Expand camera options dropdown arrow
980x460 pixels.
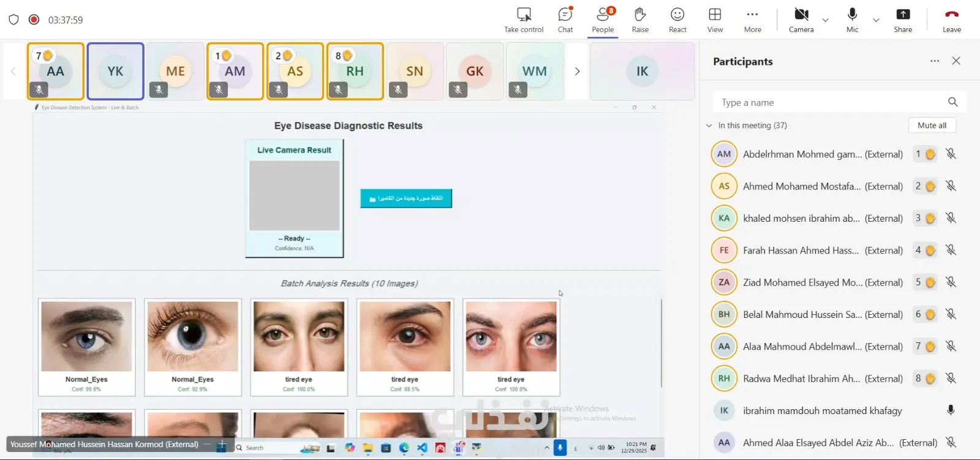(x=825, y=20)
